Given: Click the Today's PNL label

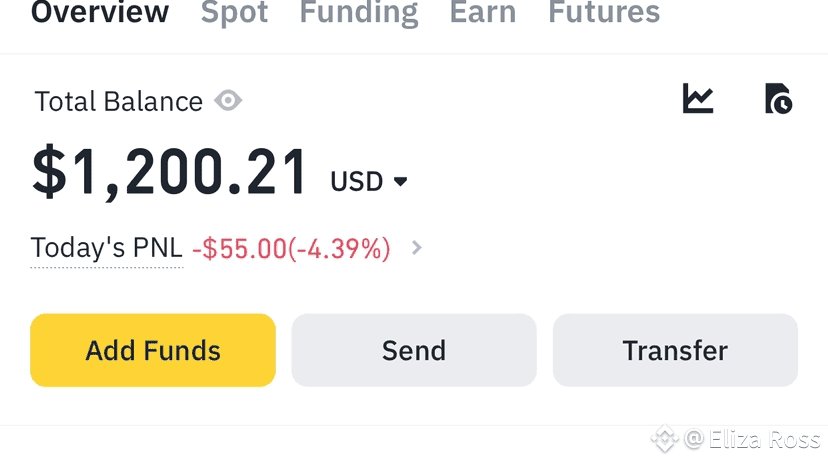Looking at the screenshot, I should pos(106,248).
